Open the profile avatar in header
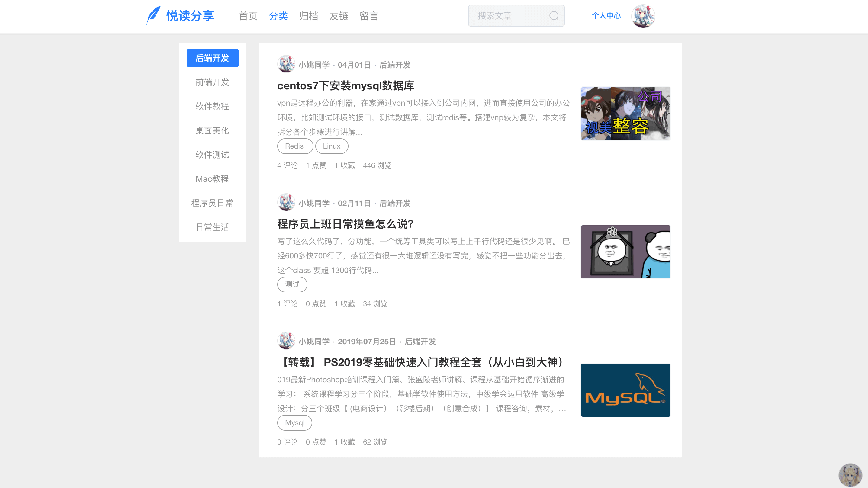This screenshot has width=868, height=488. click(x=643, y=16)
